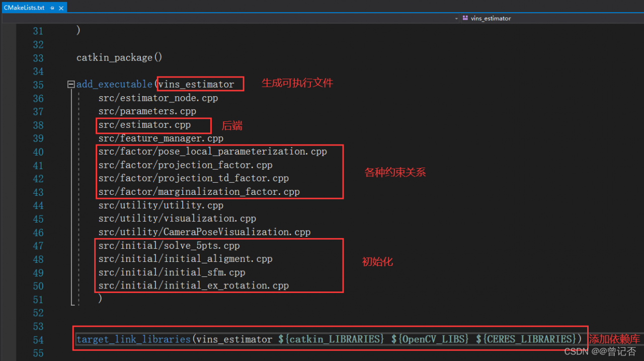Click vins_estimator target name on line 35
The image size is (644, 361).
click(x=196, y=85)
